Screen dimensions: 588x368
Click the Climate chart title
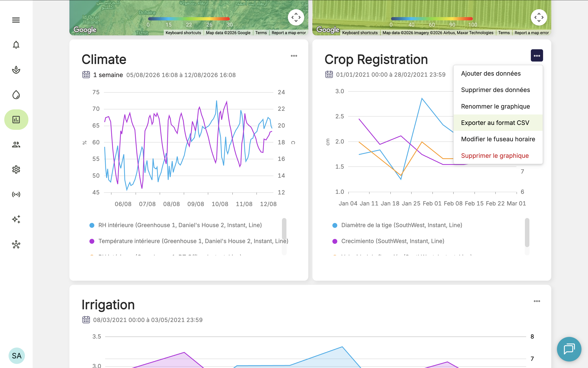[104, 59]
